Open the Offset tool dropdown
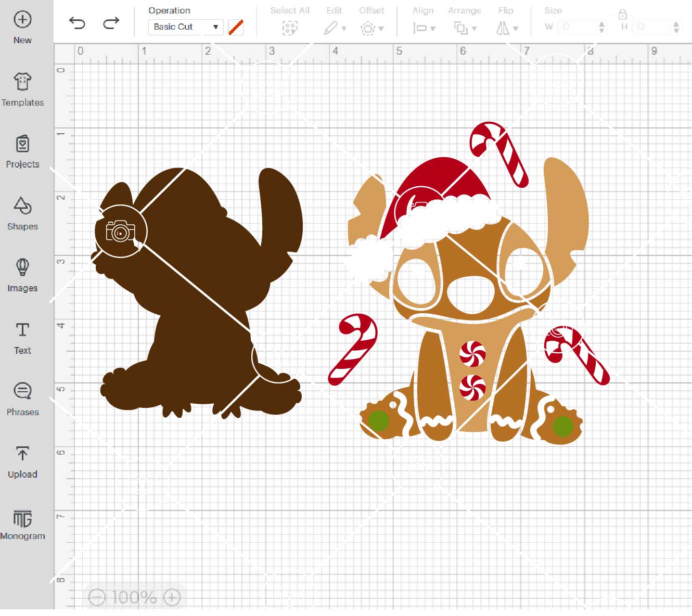 pos(372,28)
